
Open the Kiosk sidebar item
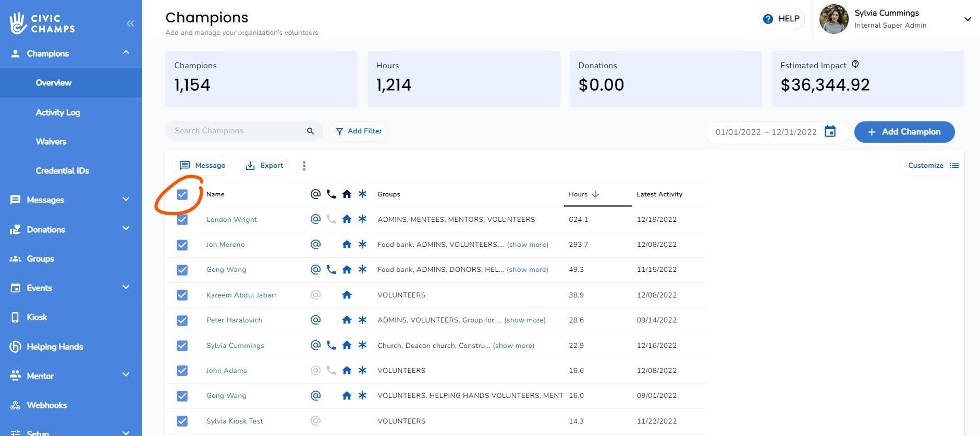36,317
